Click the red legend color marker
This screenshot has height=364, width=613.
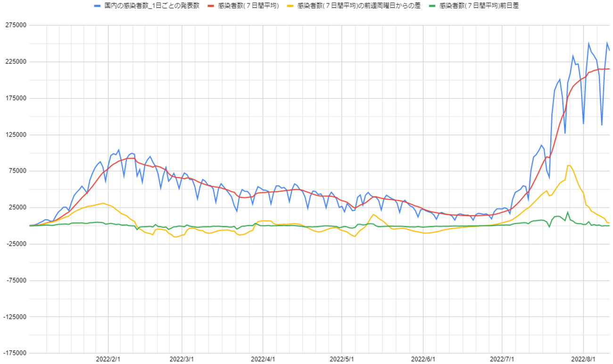click(211, 6)
